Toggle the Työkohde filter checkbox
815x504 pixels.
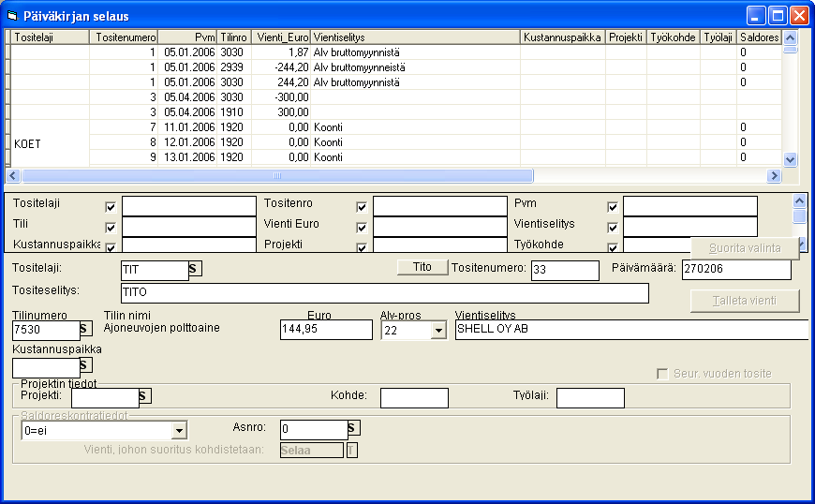613,247
